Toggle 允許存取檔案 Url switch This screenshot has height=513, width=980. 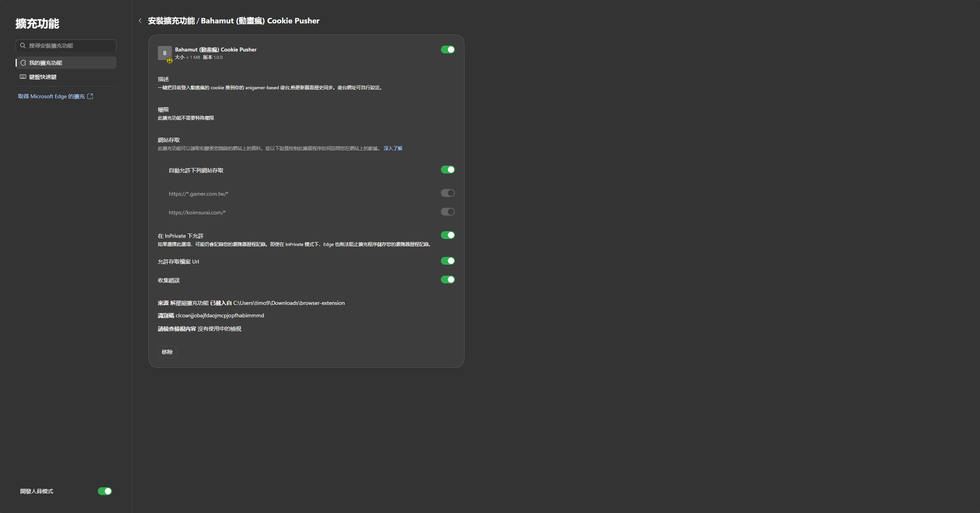[447, 261]
